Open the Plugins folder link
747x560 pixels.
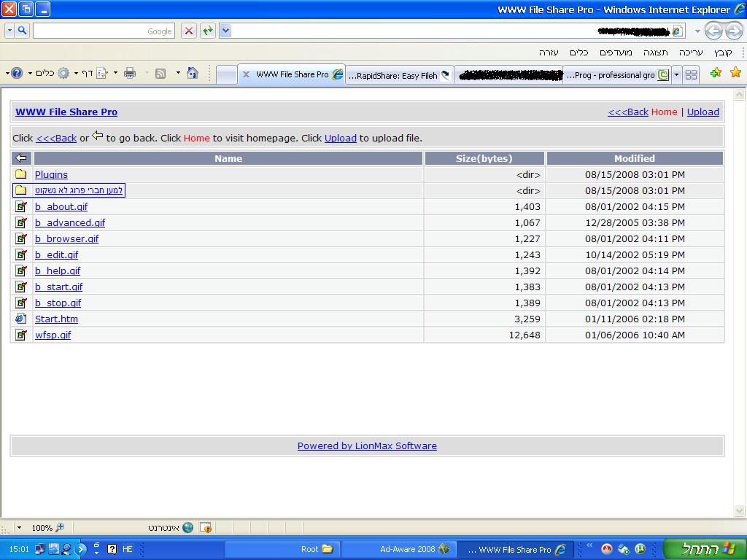pyautogui.click(x=51, y=174)
